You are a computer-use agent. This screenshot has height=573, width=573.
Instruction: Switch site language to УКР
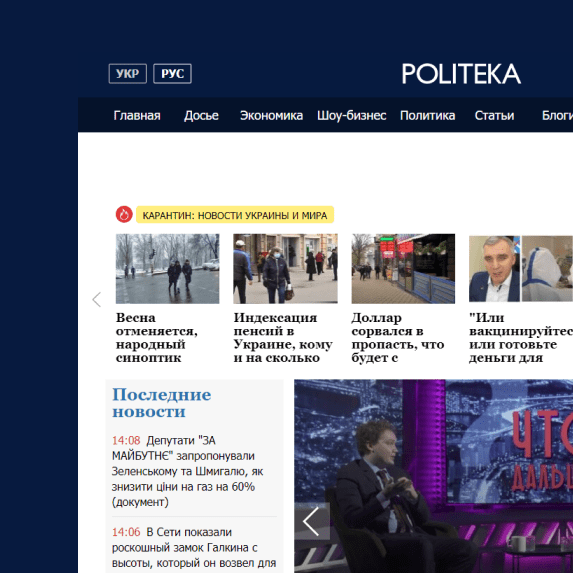point(128,74)
